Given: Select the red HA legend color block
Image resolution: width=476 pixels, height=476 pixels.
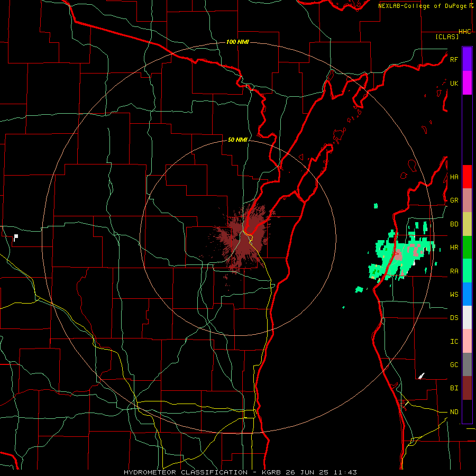Looking at the screenshot, I should [467, 177].
